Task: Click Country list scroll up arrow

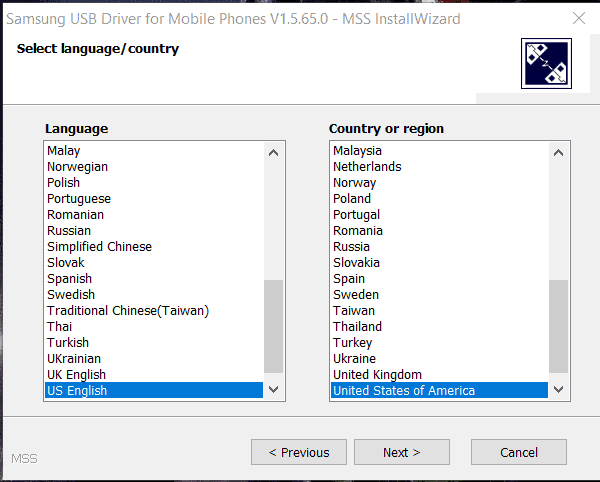Action: (x=558, y=153)
